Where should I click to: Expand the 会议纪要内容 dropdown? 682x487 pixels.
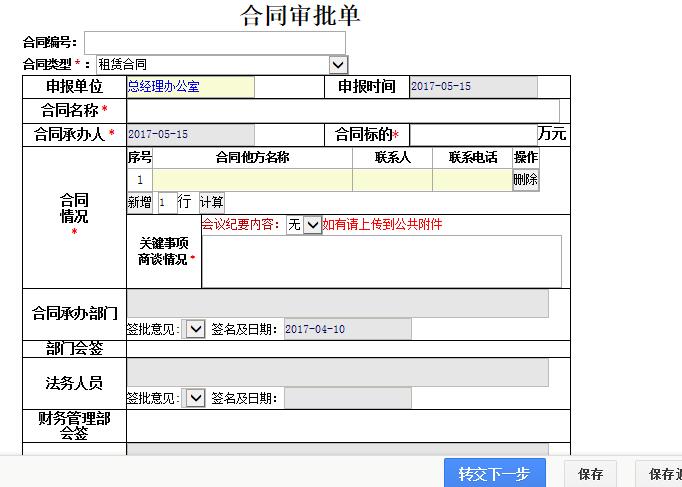pyautogui.click(x=312, y=225)
